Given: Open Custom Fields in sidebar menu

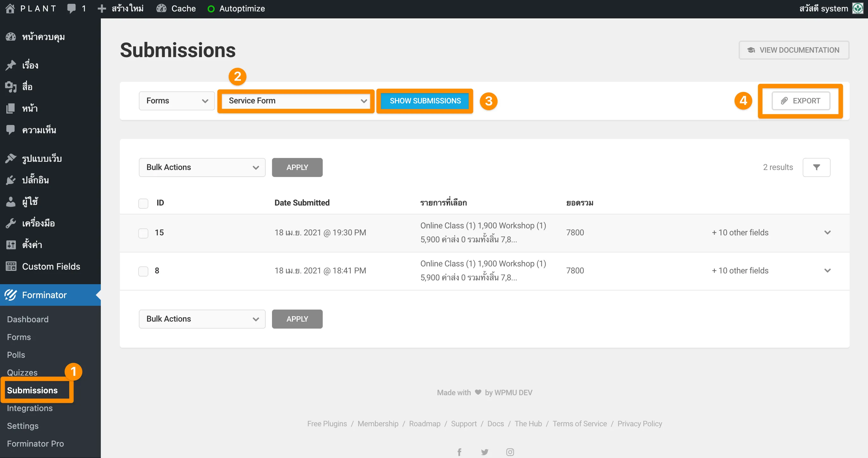Looking at the screenshot, I should (51, 266).
